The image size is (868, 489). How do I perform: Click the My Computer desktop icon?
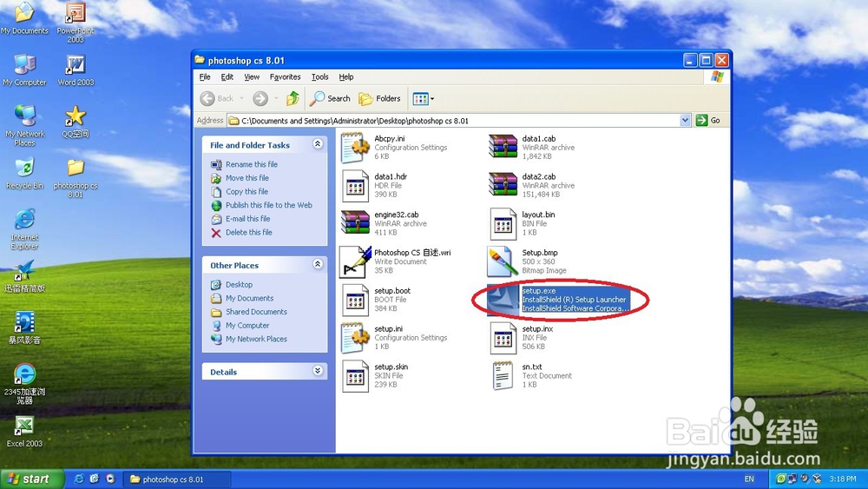(x=25, y=71)
